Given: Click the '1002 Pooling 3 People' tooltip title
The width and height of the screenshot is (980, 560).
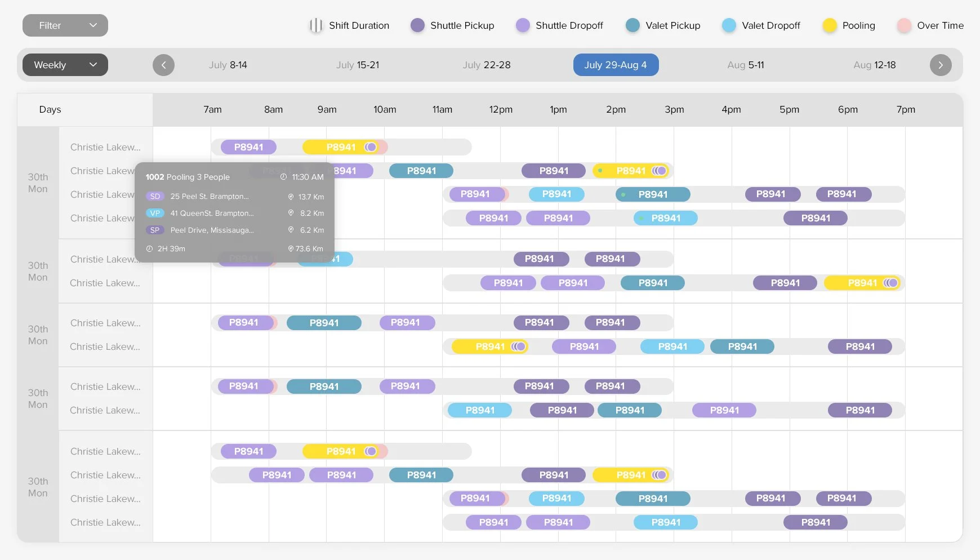Looking at the screenshot, I should [x=188, y=177].
